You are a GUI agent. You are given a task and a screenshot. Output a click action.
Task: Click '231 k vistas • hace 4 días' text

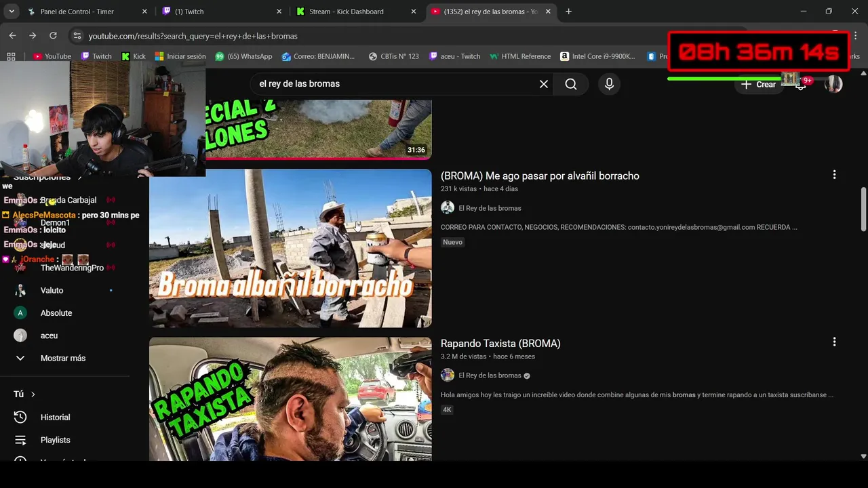(479, 189)
